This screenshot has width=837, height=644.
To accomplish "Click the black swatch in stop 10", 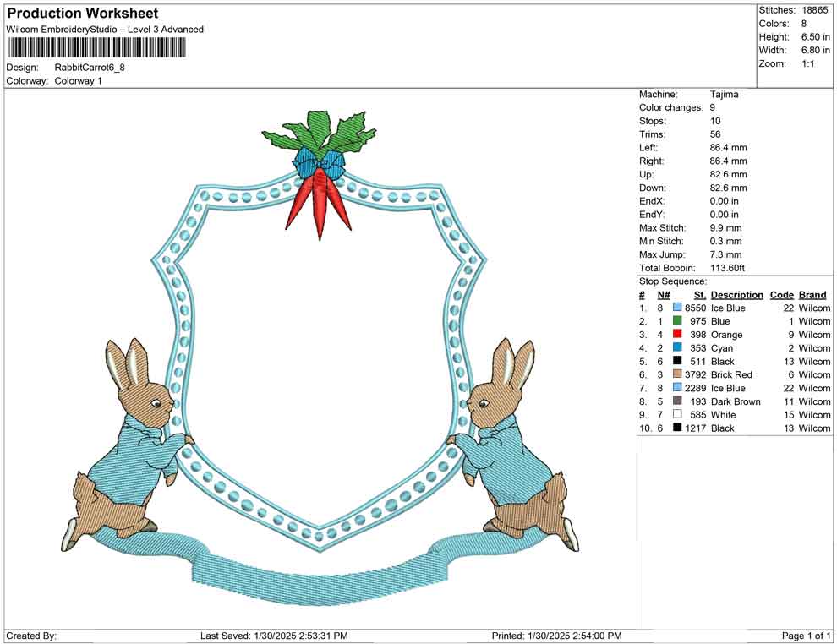I will [677, 428].
